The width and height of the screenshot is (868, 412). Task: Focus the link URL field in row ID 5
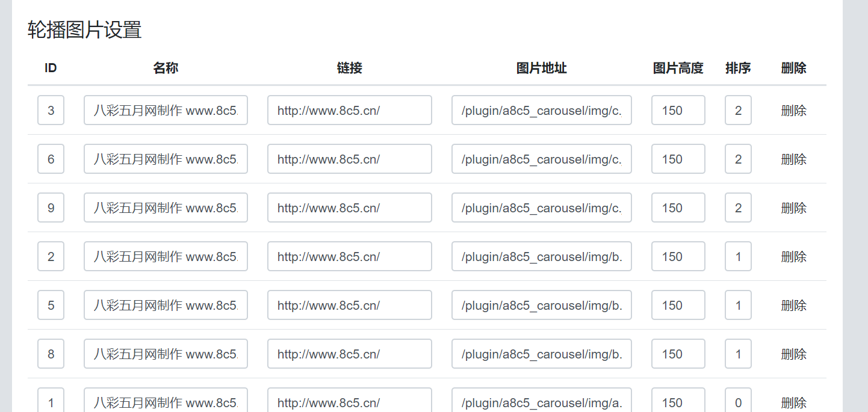tap(350, 305)
